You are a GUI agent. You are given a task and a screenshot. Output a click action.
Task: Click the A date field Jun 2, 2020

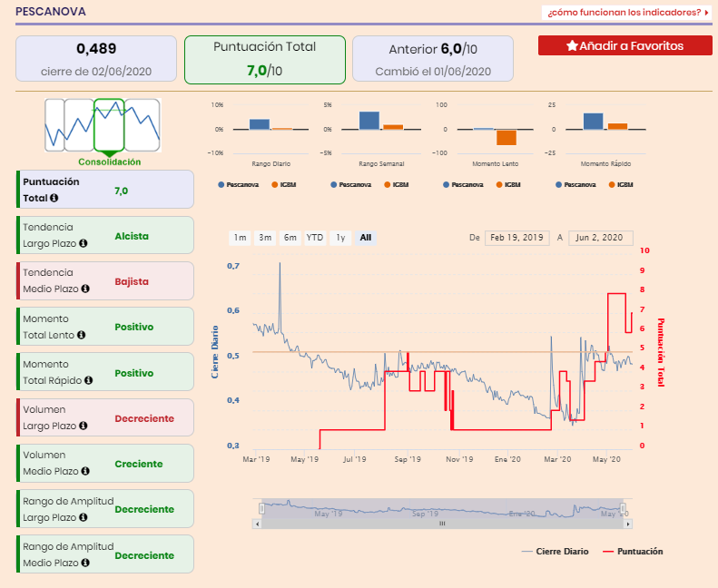(601, 238)
